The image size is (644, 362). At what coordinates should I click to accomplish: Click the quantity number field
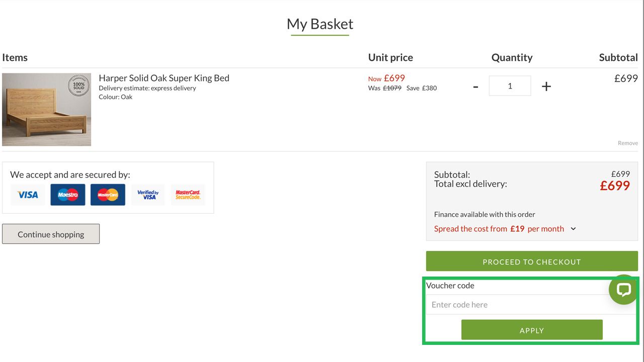(510, 86)
